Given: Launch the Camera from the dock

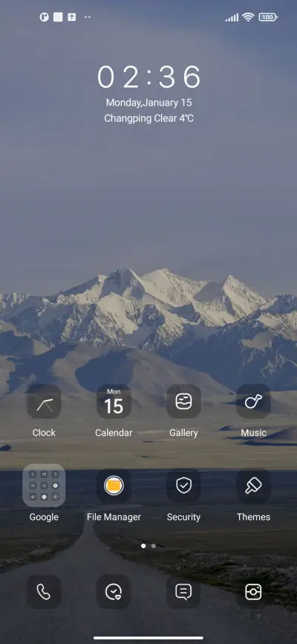Looking at the screenshot, I should [253, 592].
